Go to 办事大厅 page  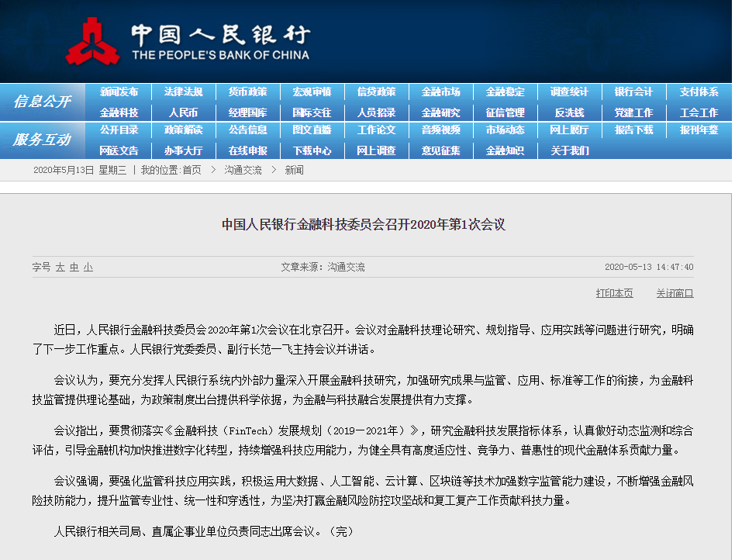[x=183, y=150]
